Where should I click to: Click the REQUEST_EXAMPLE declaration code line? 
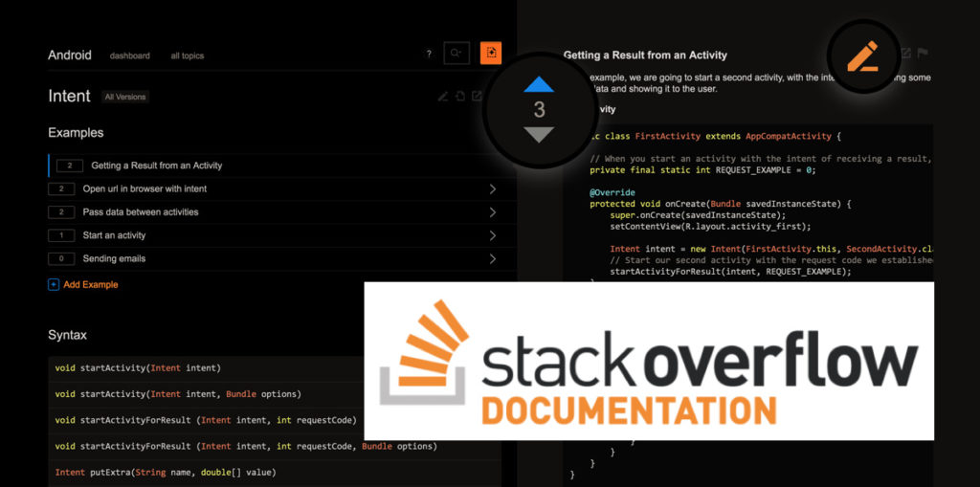point(703,170)
